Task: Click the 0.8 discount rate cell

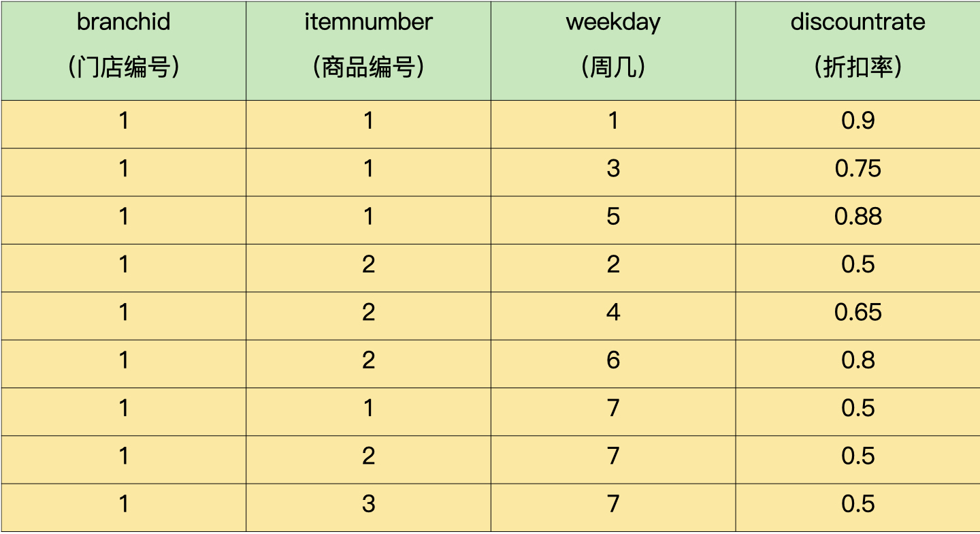Action: tap(857, 360)
